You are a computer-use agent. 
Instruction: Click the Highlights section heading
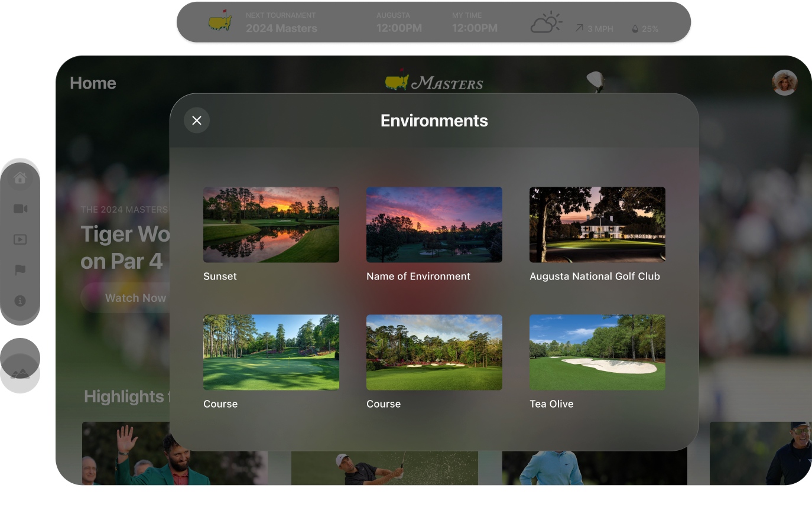(126, 396)
